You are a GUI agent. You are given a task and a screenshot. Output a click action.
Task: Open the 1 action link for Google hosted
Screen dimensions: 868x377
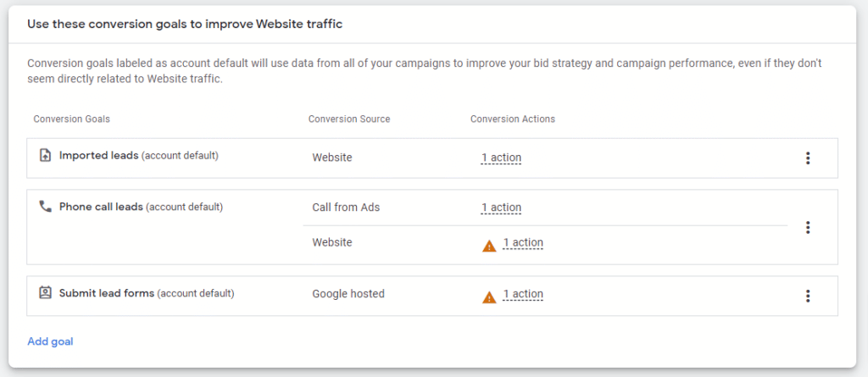pos(523,295)
